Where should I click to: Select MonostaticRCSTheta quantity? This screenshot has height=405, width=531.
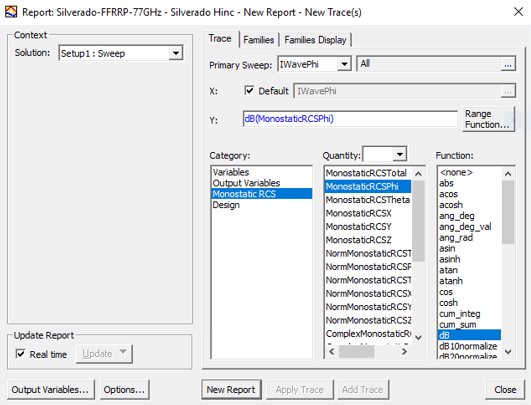tap(368, 200)
